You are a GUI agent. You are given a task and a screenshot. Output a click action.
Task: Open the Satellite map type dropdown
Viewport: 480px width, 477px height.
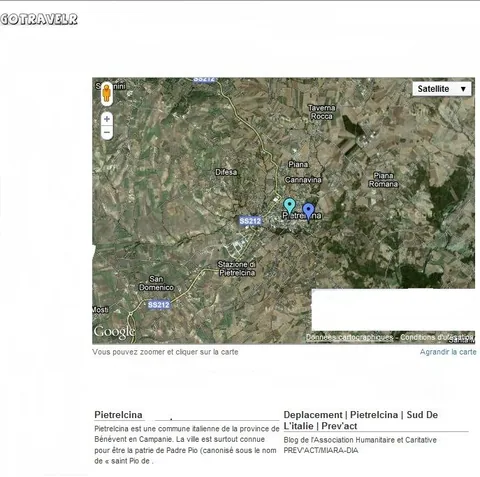click(x=442, y=89)
